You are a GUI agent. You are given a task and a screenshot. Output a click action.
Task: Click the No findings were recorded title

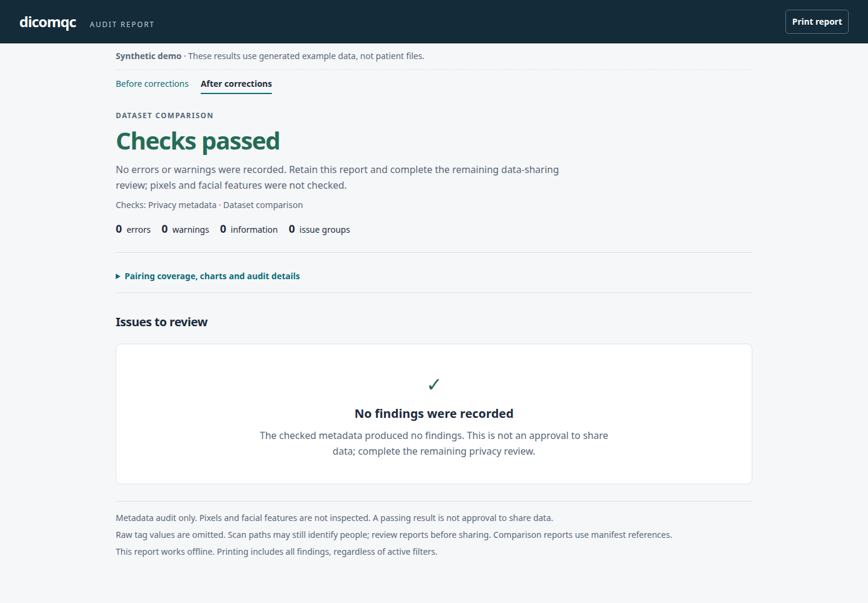pos(434,414)
